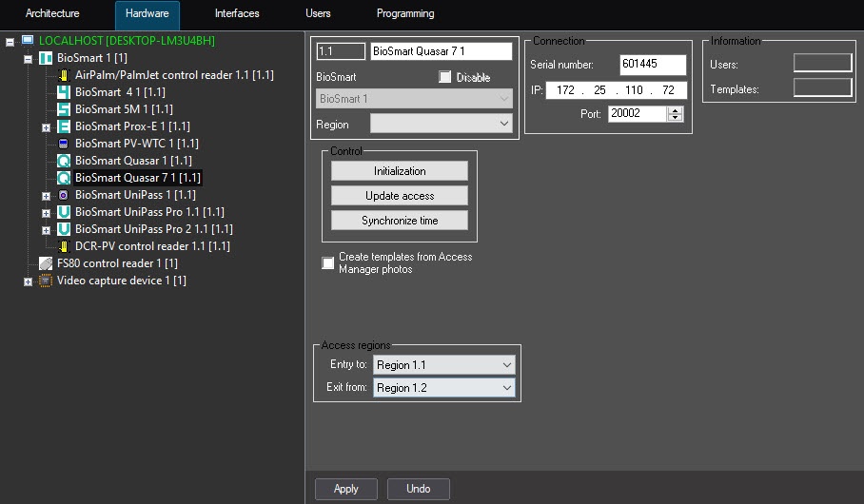
Task: Toggle the Disable checkbox
Action: tap(444, 77)
